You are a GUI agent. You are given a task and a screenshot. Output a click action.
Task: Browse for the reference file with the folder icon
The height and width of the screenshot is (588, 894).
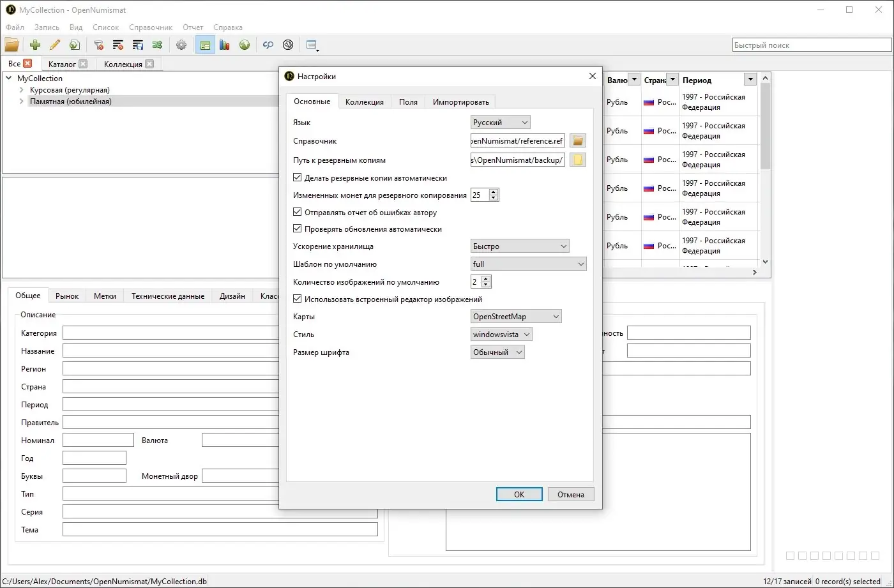(x=578, y=140)
